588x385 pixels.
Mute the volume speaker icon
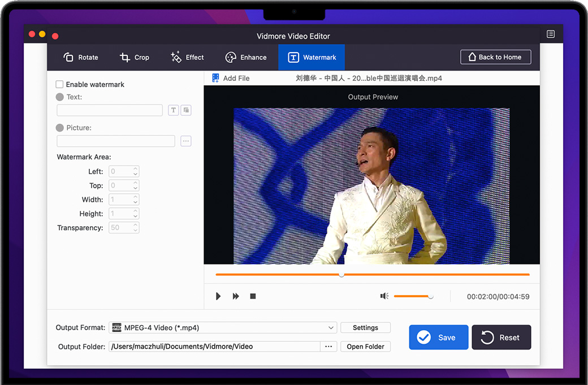(384, 296)
